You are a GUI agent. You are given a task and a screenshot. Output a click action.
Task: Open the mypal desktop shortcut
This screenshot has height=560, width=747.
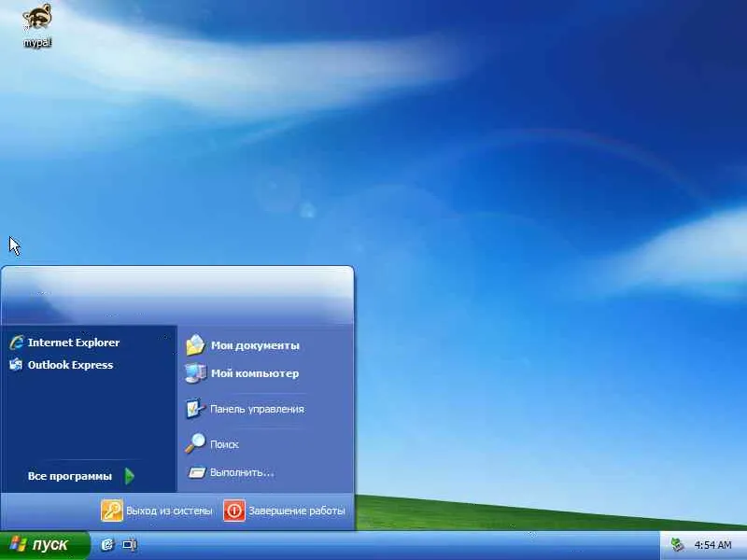pos(37,25)
